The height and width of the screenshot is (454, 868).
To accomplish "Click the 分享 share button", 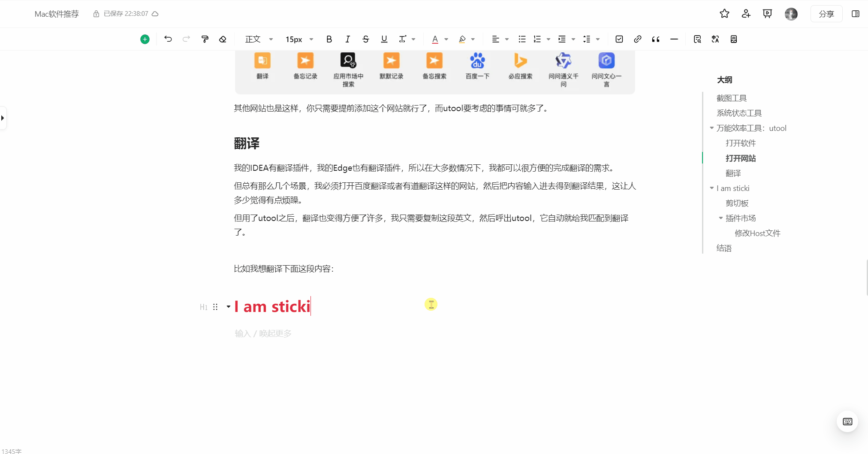I will pos(826,13).
